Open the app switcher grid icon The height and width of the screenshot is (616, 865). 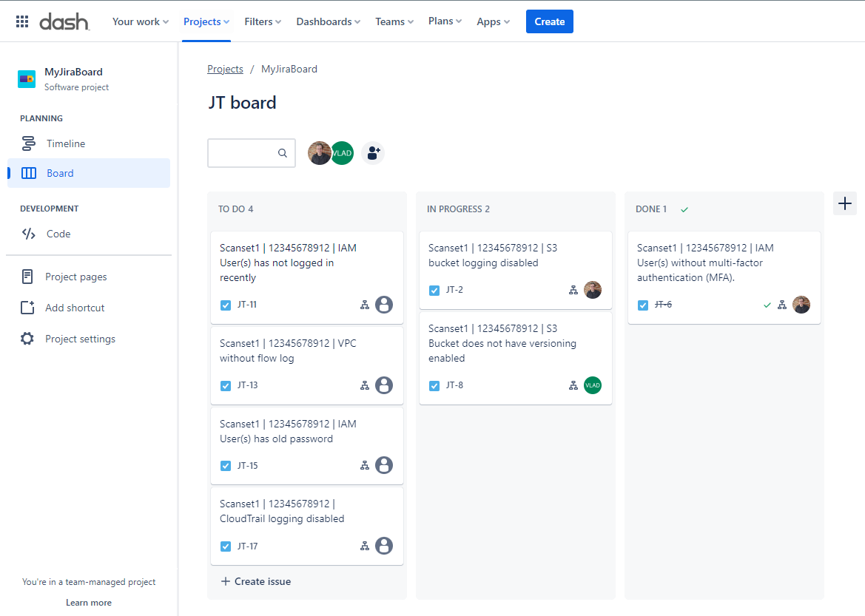coord(22,21)
